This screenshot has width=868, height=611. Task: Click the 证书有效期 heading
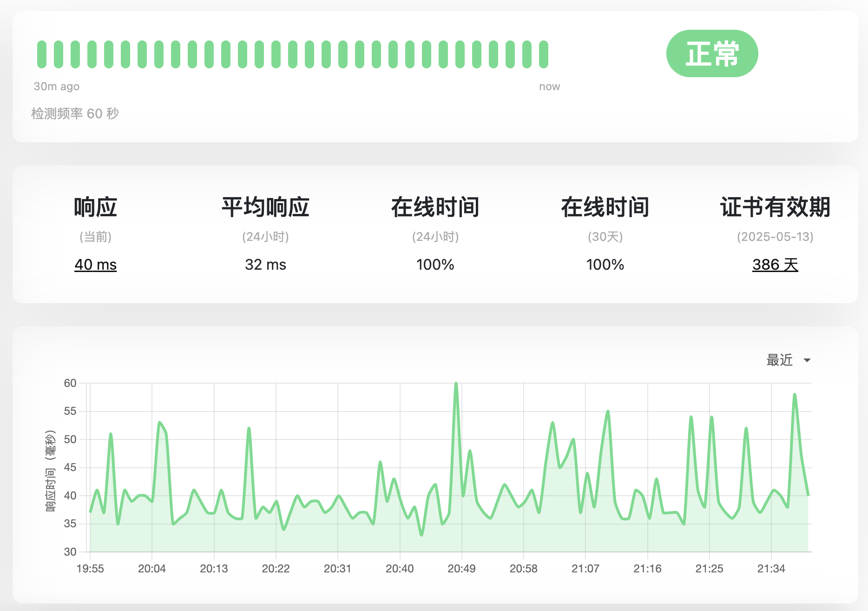pyautogui.click(x=775, y=207)
